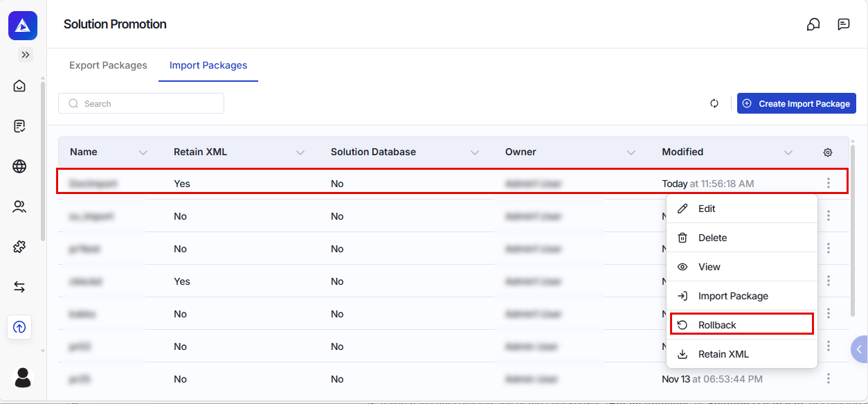The height and width of the screenshot is (404, 868).
Task: Click the puzzle piece extensions icon
Action: point(19,247)
